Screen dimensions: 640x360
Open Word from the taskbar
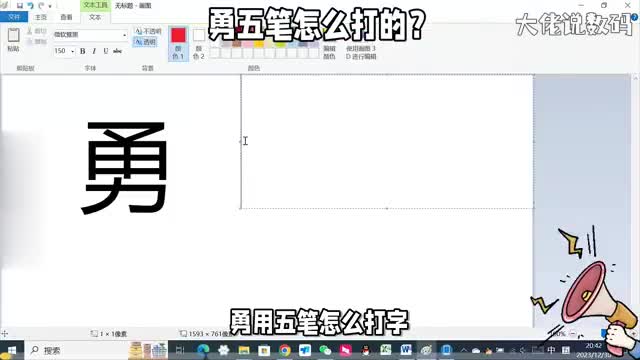[x=406, y=350]
